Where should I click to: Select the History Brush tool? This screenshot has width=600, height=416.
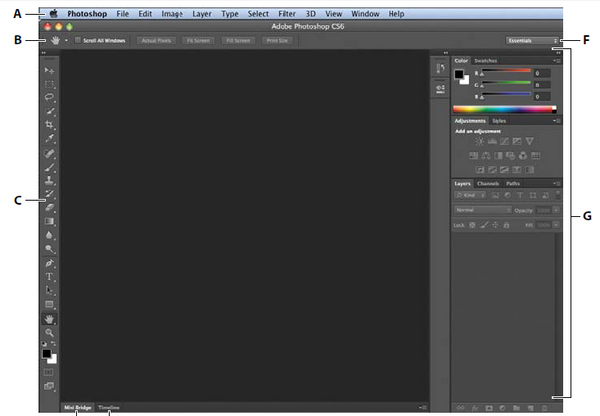pos(49,194)
